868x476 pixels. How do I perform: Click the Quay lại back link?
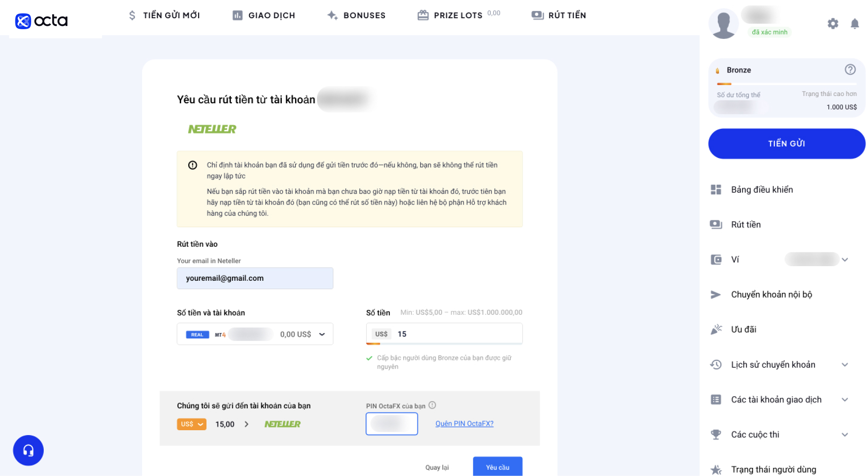(437, 467)
